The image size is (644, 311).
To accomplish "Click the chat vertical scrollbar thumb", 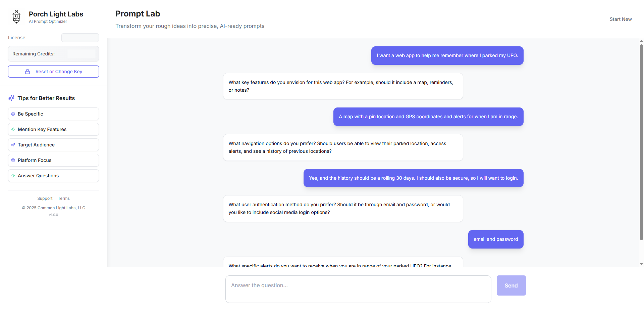I will [x=641, y=142].
